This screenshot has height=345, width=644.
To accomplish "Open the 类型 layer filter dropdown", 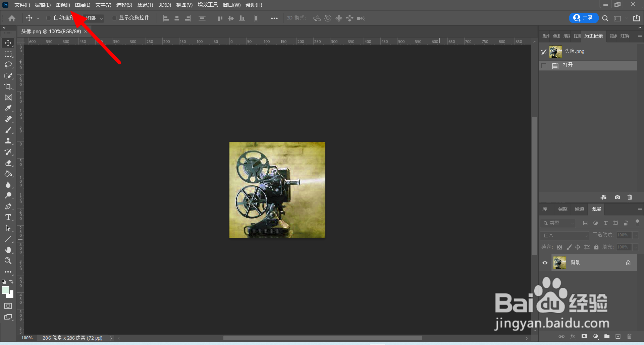I will point(558,223).
